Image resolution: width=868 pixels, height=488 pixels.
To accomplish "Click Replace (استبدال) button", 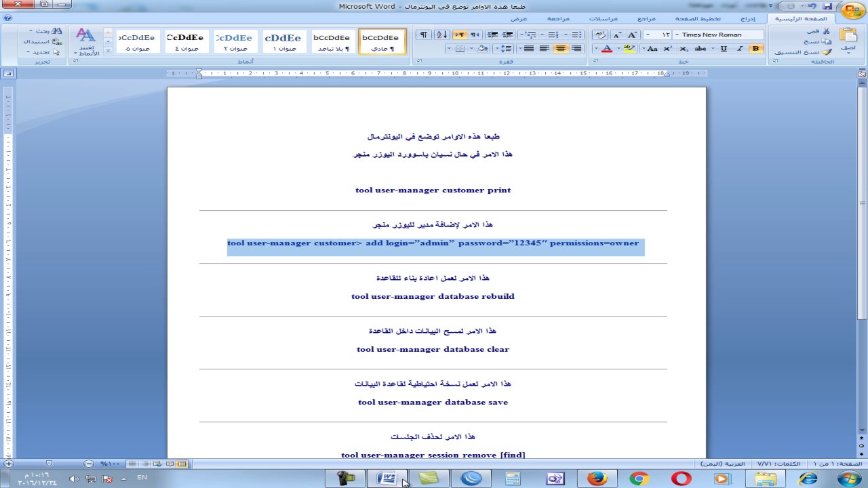I will [43, 41].
